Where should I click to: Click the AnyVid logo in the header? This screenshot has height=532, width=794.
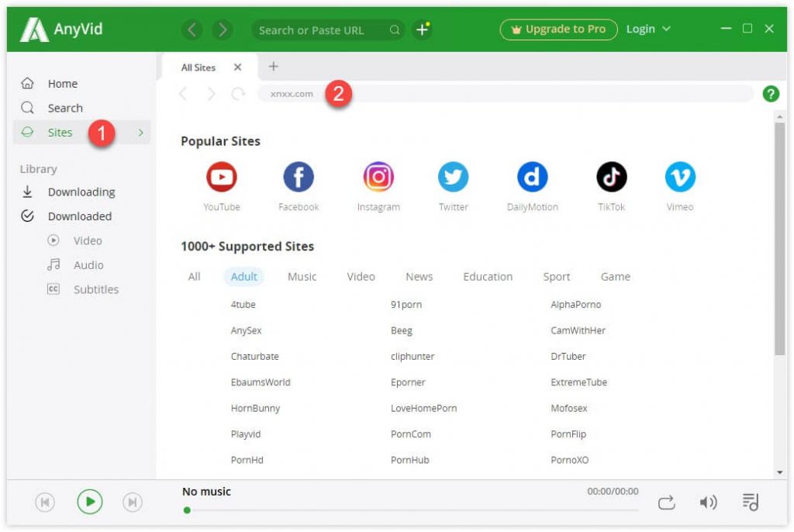point(60,29)
